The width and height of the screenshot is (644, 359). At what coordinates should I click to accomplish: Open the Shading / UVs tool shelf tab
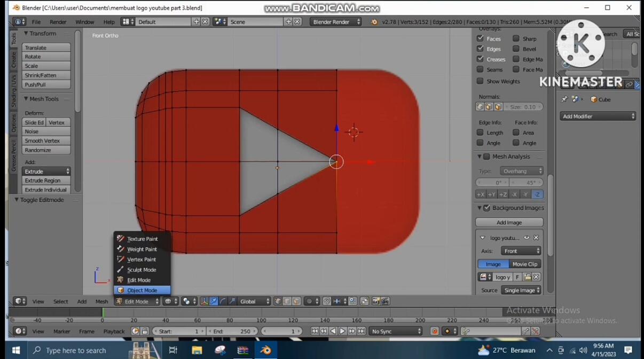[x=14, y=92]
